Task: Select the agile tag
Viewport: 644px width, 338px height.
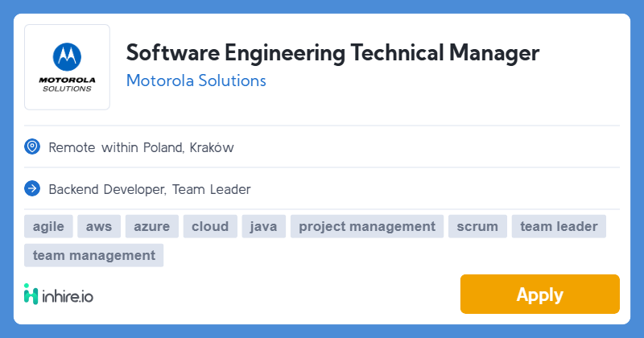Action: click(48, 226)
